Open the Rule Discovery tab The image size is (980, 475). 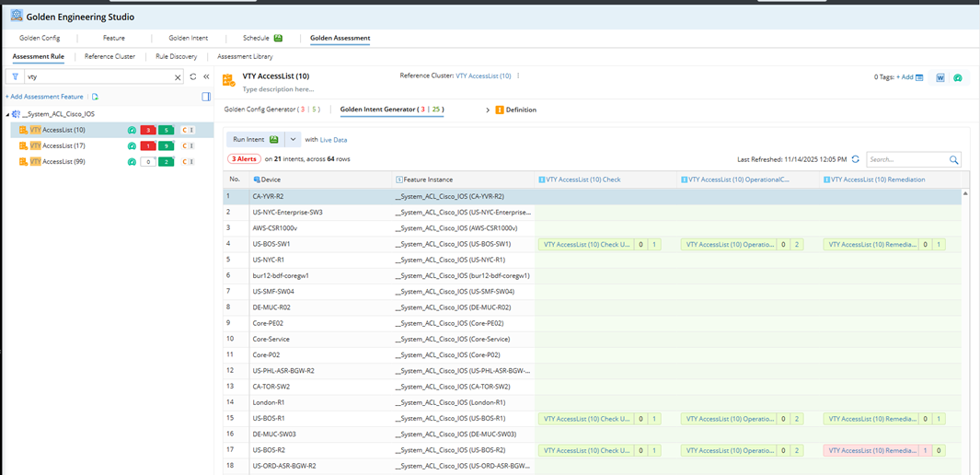(176, 56)
